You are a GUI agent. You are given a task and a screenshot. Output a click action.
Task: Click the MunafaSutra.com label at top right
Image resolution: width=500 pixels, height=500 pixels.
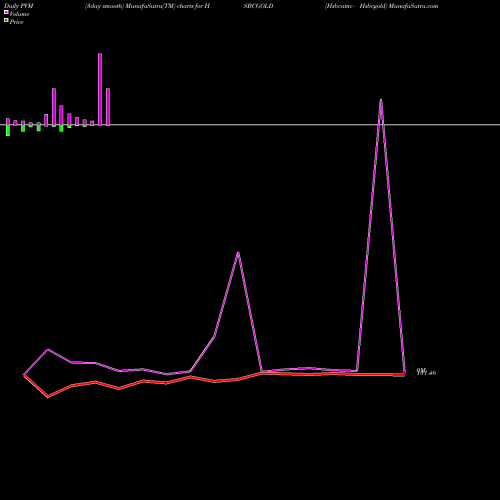(x=413, y=6)
